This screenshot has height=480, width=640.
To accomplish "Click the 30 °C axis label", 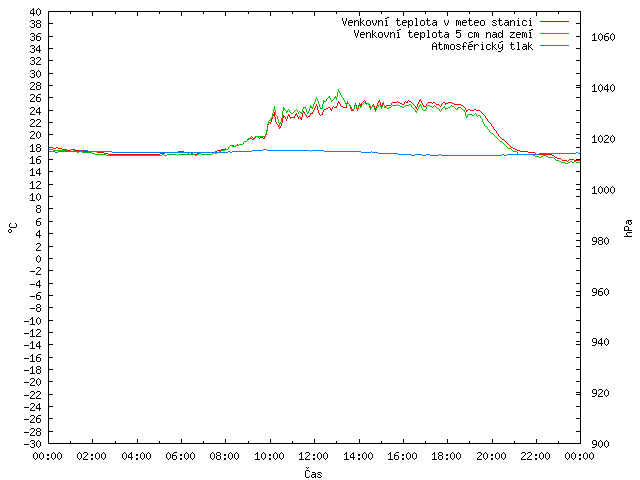I will point(36,74).
